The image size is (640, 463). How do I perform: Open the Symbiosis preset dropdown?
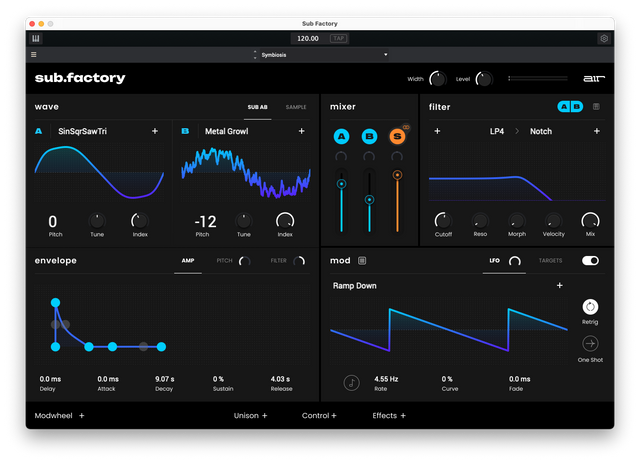[320, 55]
